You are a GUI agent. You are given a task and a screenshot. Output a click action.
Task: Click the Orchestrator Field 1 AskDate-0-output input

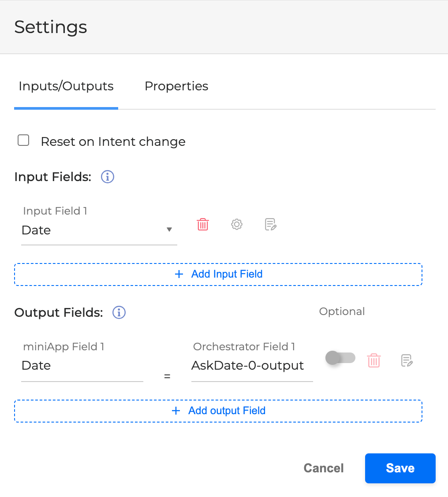[x=252, y=366]
